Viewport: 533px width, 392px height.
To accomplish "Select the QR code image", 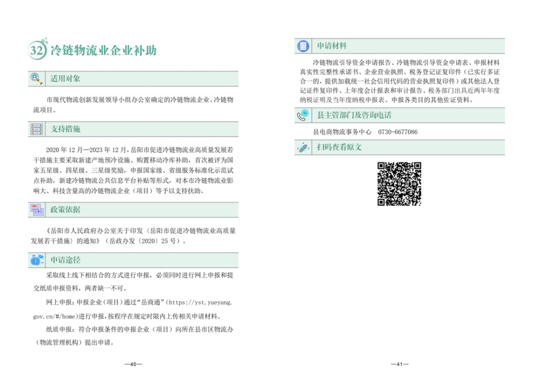I will (399, 184).
